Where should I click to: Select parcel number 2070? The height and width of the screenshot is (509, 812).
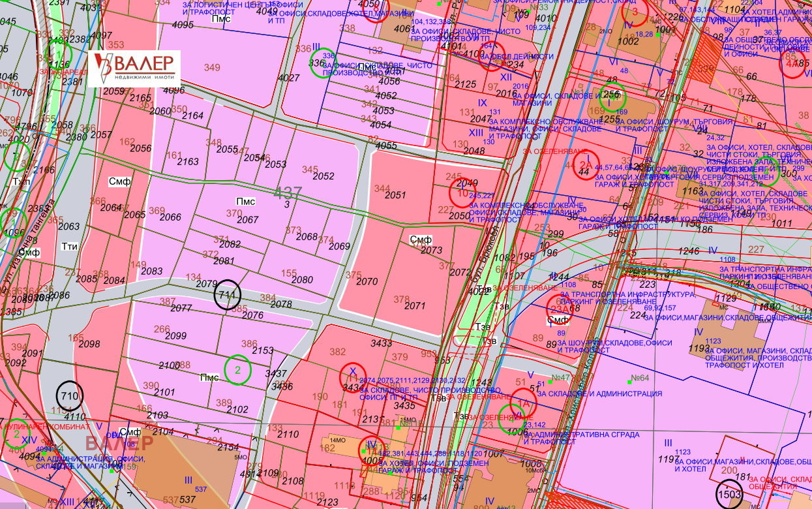click(367, 281)
